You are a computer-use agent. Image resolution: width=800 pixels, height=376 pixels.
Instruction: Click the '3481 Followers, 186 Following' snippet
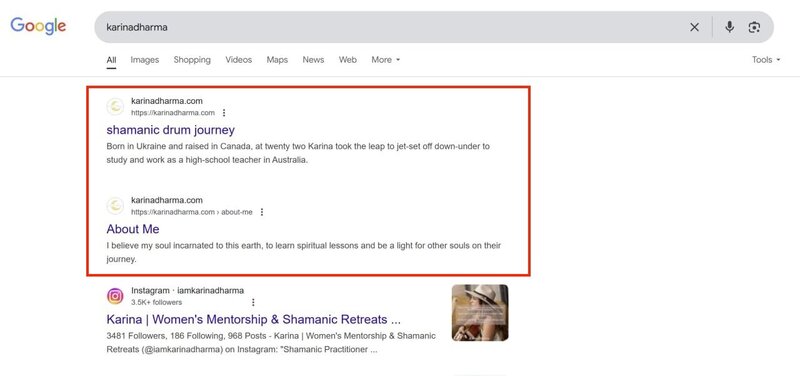(271, 343)
